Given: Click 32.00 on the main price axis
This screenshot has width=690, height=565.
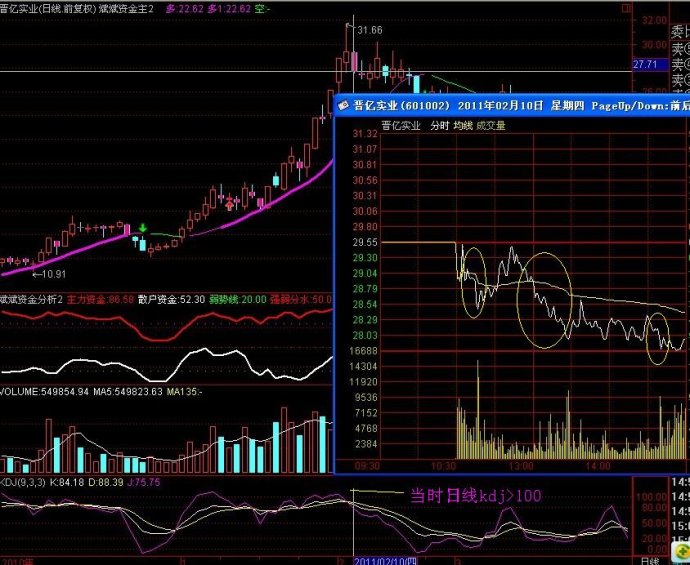Looking at the screenshot, I should tap(654, 20).
